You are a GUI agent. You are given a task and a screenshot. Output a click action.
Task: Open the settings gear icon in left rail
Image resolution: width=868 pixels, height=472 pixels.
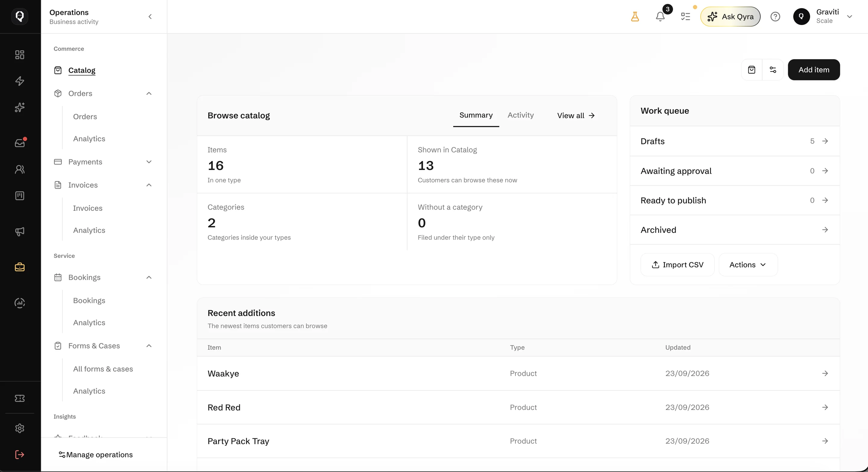[x=20, y=428]
